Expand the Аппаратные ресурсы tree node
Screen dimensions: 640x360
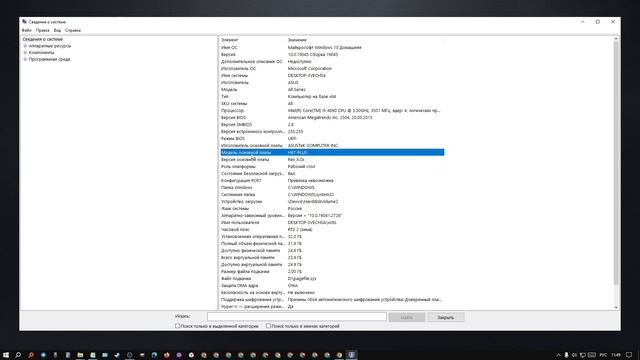(25, 46)
